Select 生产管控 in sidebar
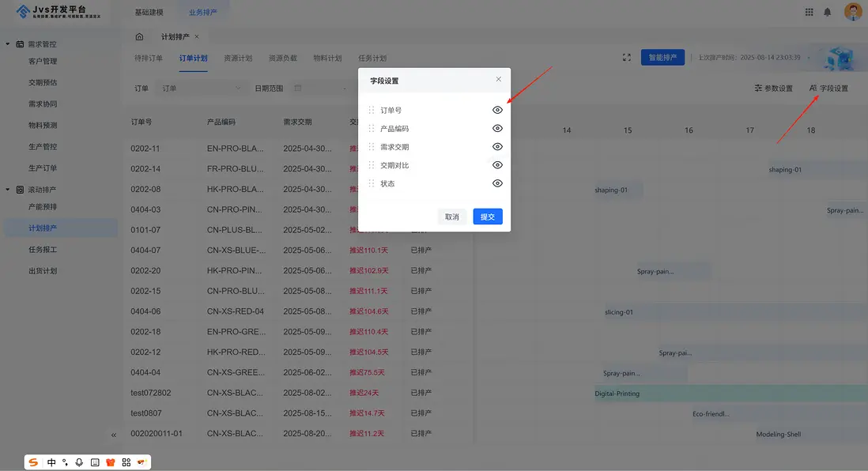Viewport: 868px width, 471px height. (43, 147)
